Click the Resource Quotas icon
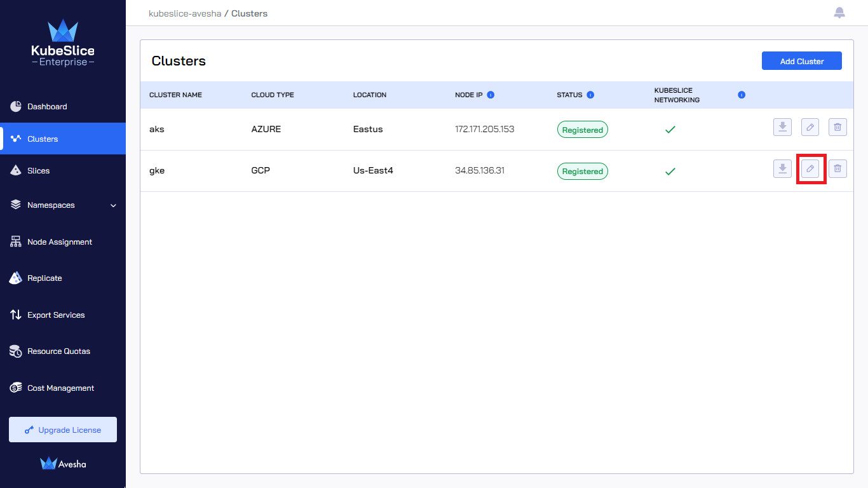Image resolution: width=868 pixels, height=488 pixels. point(16,351)
